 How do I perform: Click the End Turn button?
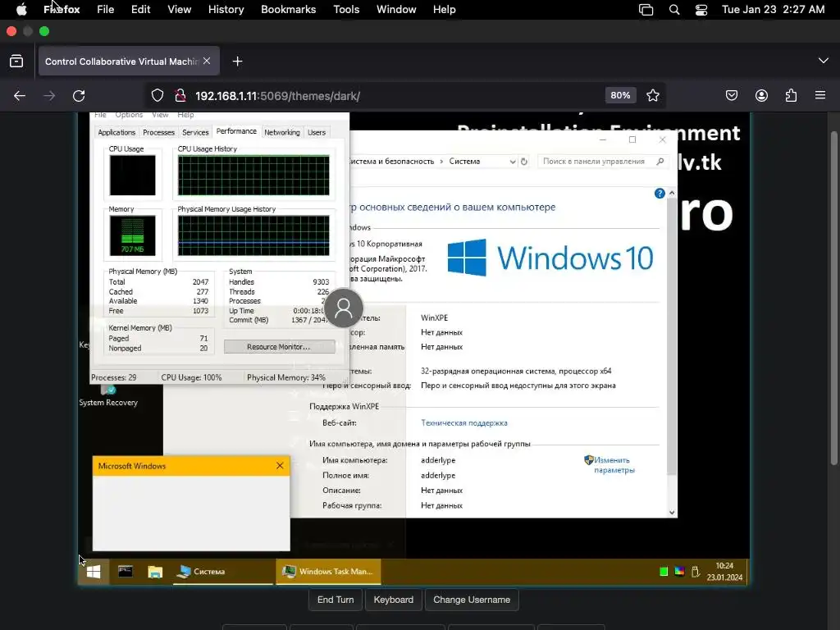pyautogui.click(x=336, y=600)
